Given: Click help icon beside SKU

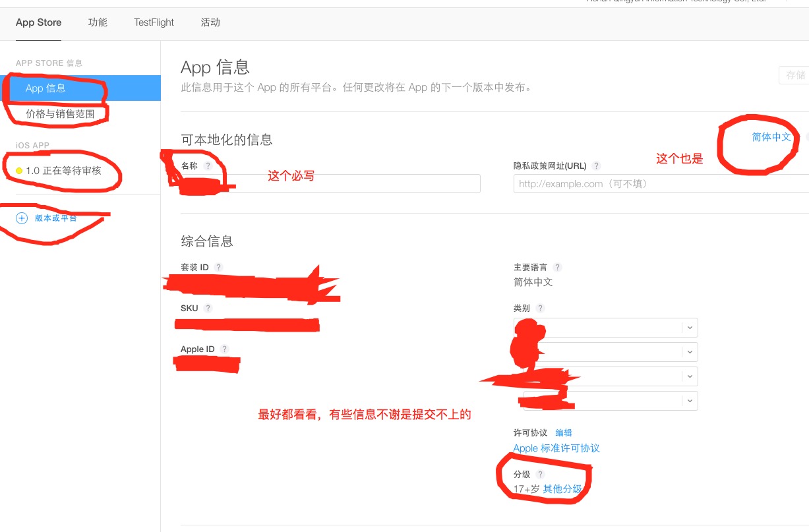Looking at the screenshot, I should point(208,309).
